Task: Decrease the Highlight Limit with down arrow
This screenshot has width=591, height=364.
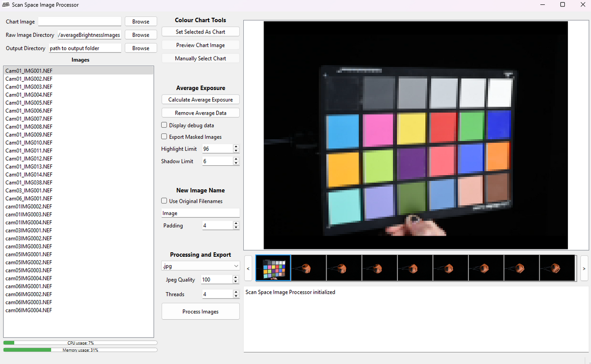Action: click(236, 151)
